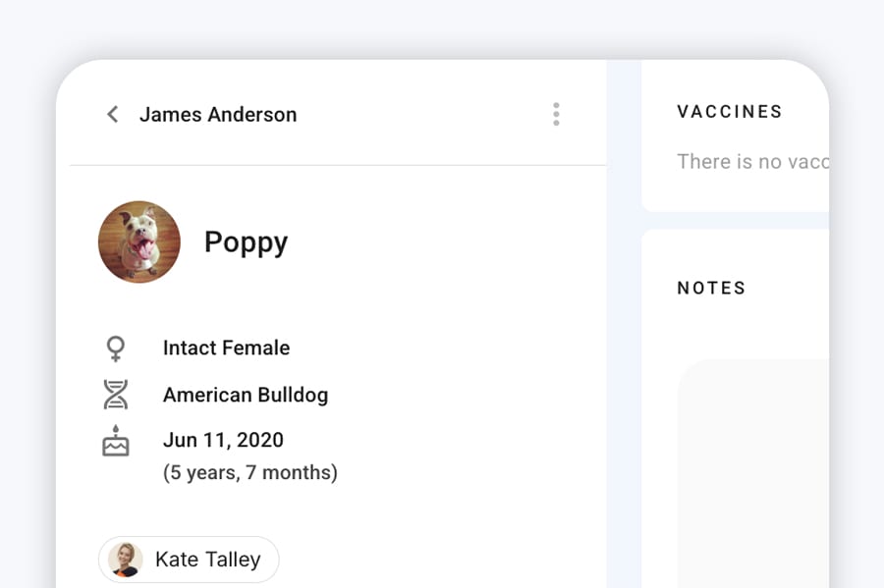
Task: Click the James Anderson owner name
Action: click(x=218, y=114)
